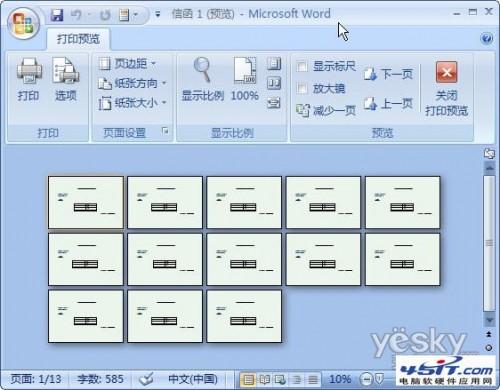Click the vertical scrollbar down arrow
Viewport: 500px width, 390px height.
[489, 321]
